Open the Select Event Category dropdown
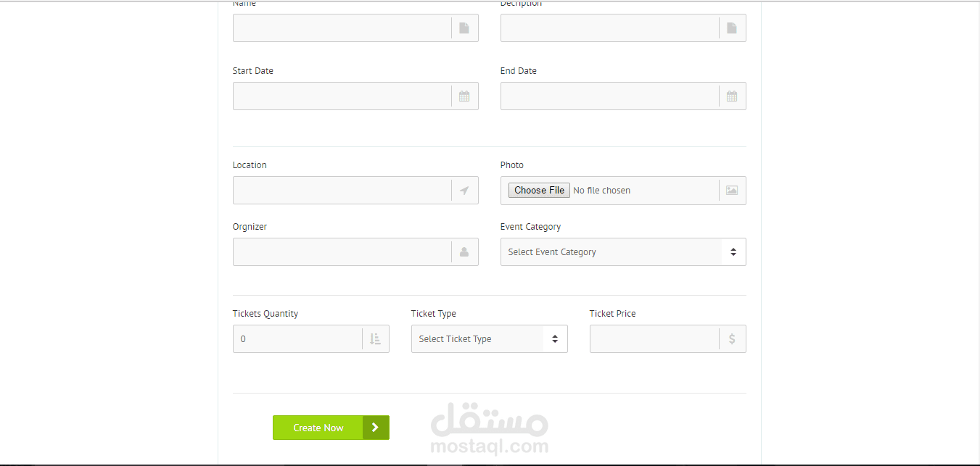Image resolution: width=980 pixels, height=466 pixels. point(623,252)
